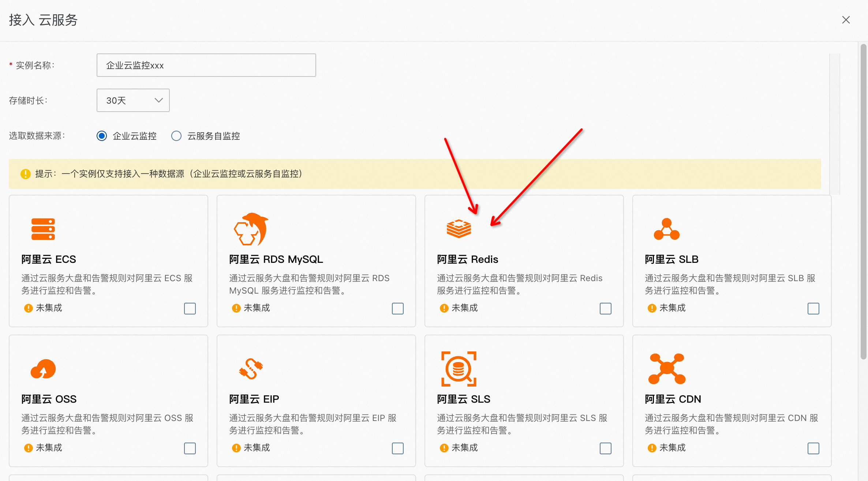Click the 未集成 status icon on the OSS card
Screen dimensions: 868x481
tap(28, 448)
